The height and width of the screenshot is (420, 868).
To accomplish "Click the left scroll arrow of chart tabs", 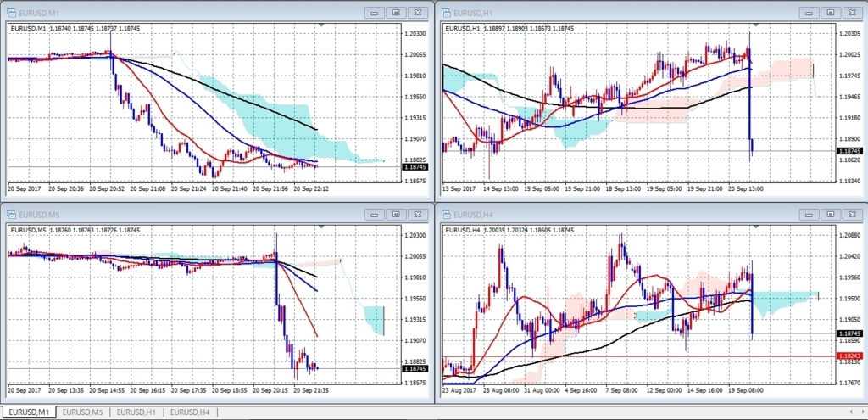I will point(851,412).
